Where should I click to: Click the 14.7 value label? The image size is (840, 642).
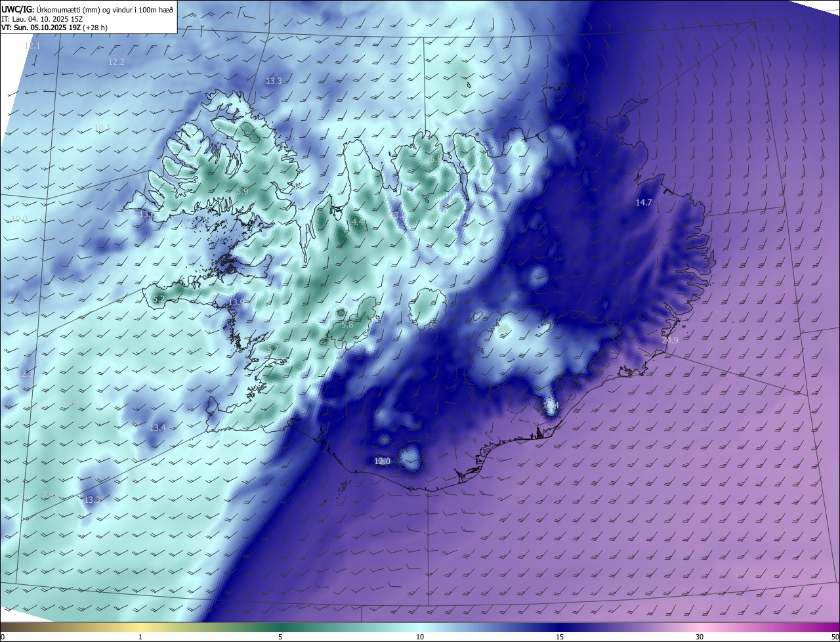[x=644, y=203]
